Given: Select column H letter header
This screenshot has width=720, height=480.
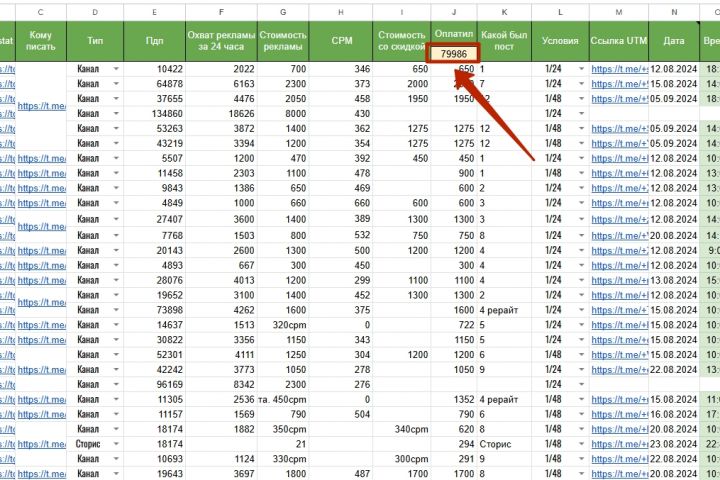Looking at the screenshot, I should click(x=341, y=12).
